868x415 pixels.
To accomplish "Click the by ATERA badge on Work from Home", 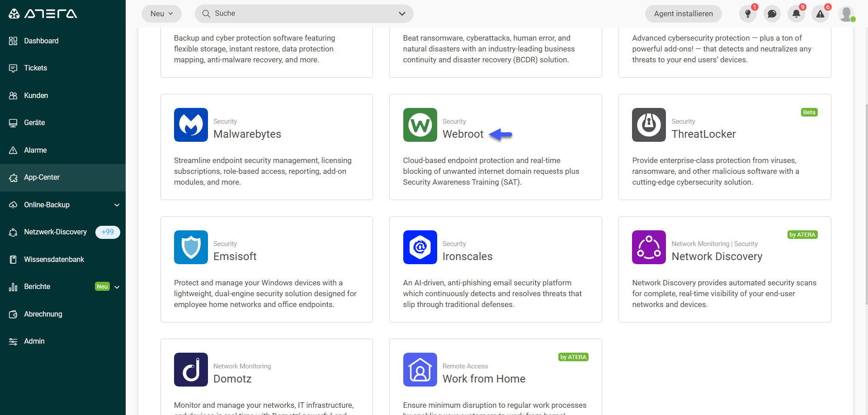I will tap(573, 357).
